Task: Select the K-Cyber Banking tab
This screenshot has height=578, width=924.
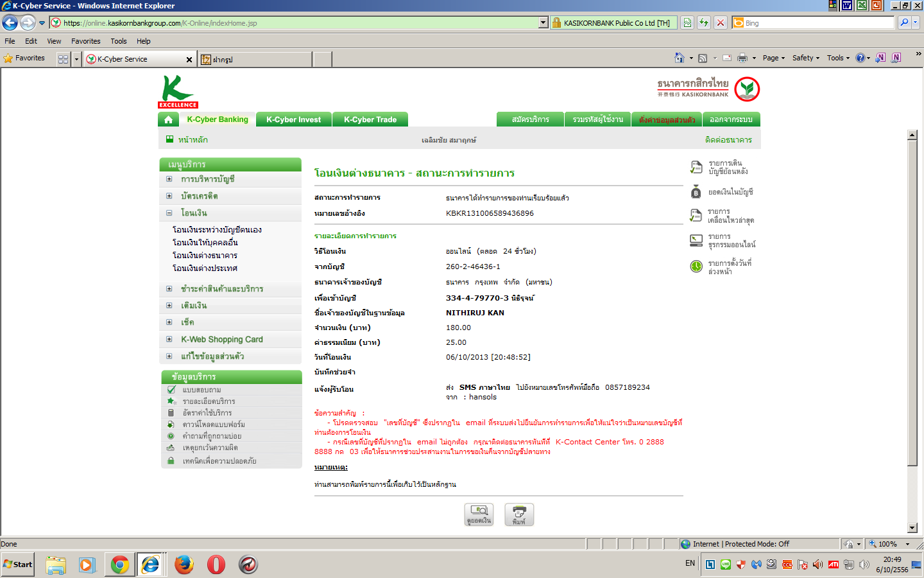Action: point(218,119)
